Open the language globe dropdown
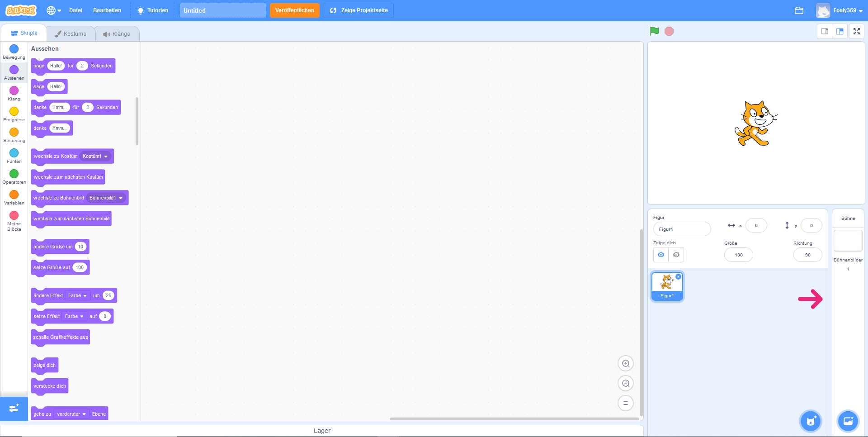This screenshot has width=868, height=437. pos(53,10)
